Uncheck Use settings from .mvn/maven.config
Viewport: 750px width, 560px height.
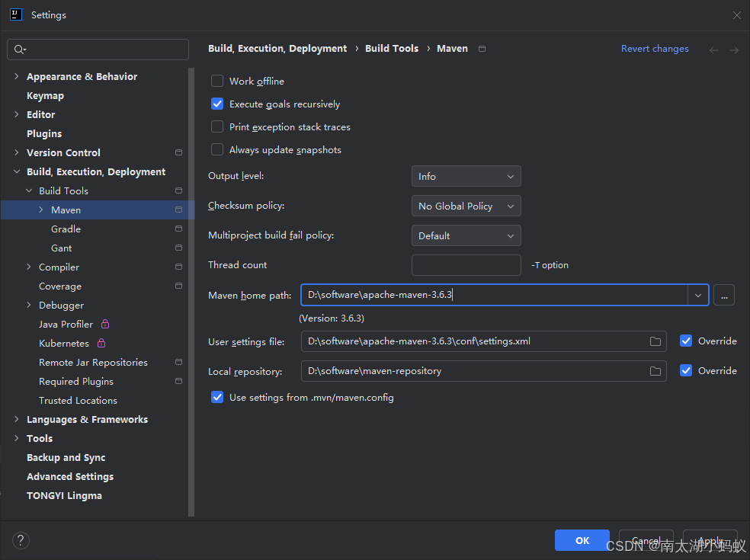coord(217,398)
